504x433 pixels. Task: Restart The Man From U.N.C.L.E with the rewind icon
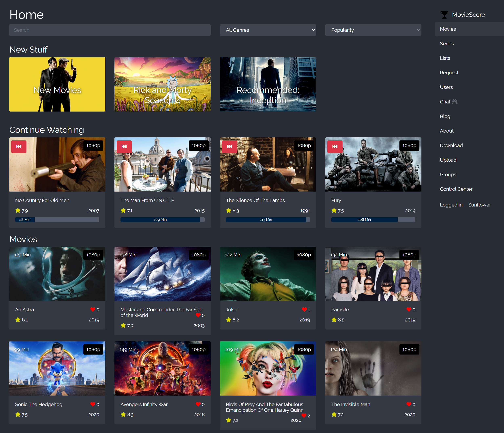(124, 147)
